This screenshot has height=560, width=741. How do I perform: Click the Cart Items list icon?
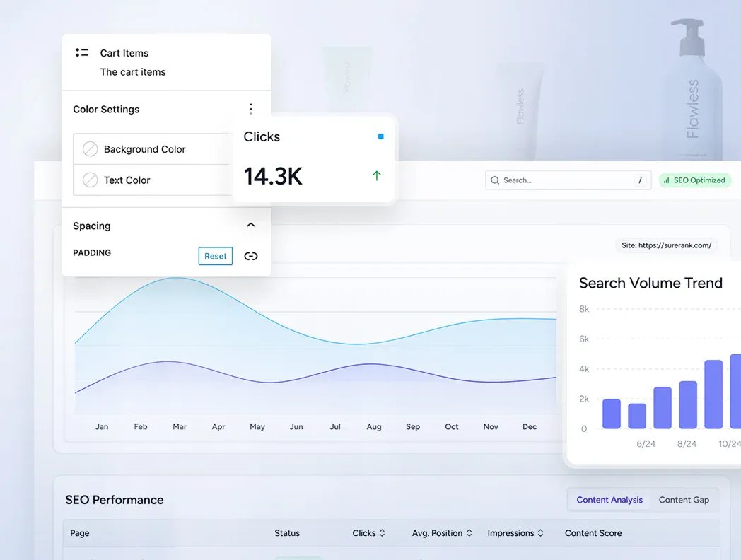pyautogui.click(x=82, y=53)
